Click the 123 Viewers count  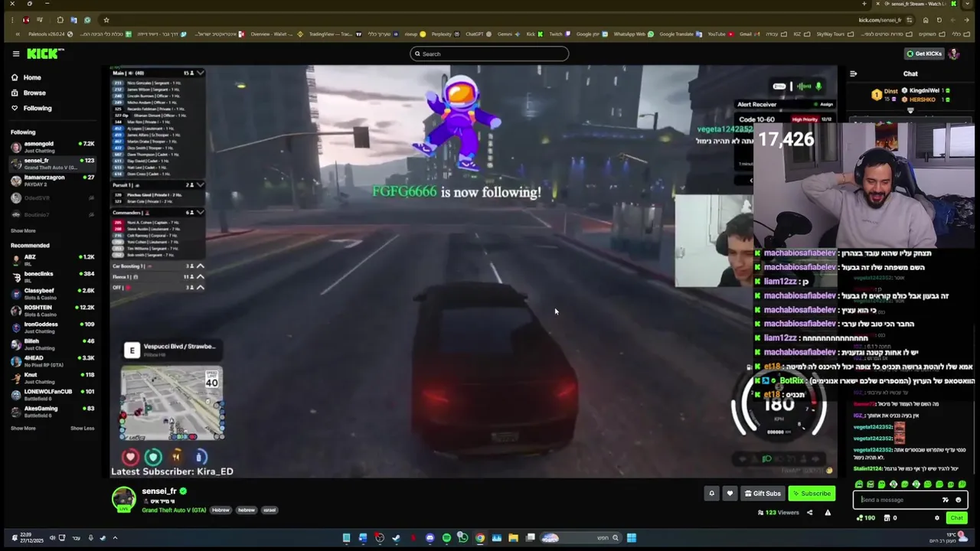click(778, 513)
